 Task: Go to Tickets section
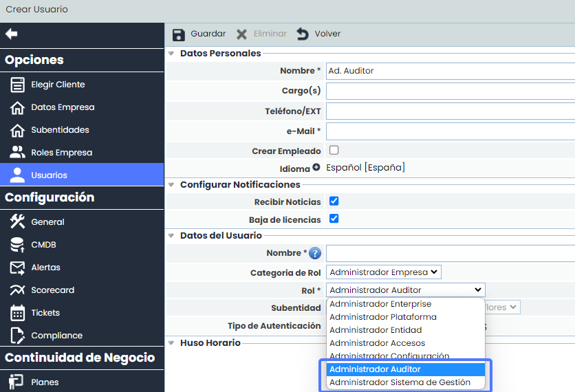tap(45, 313)
